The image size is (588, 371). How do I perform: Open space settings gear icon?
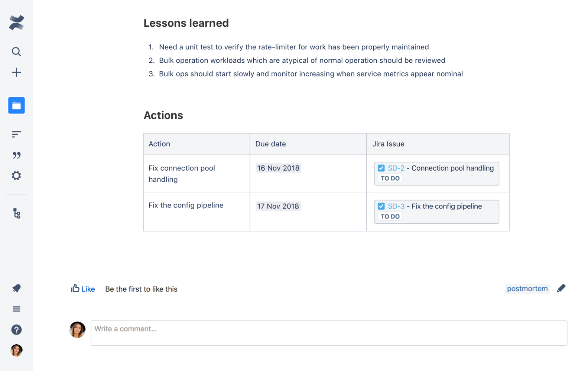click(x=16, y=175)
